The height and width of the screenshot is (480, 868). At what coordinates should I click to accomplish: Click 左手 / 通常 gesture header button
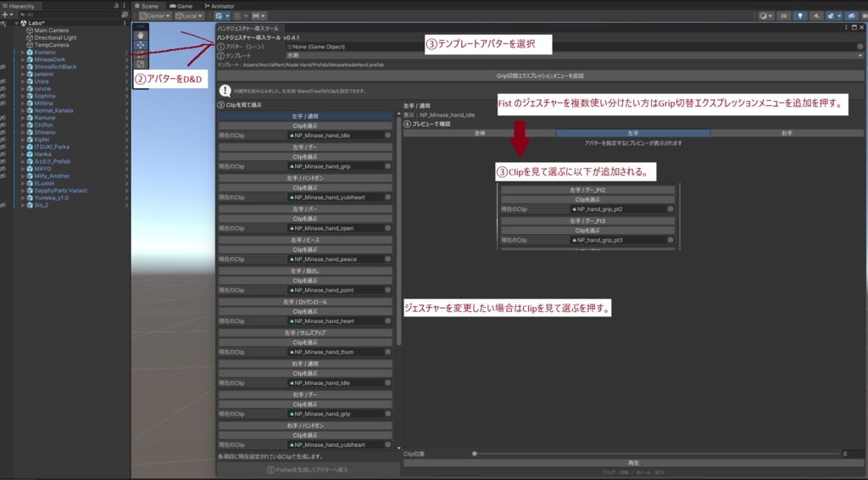point(305,117)
